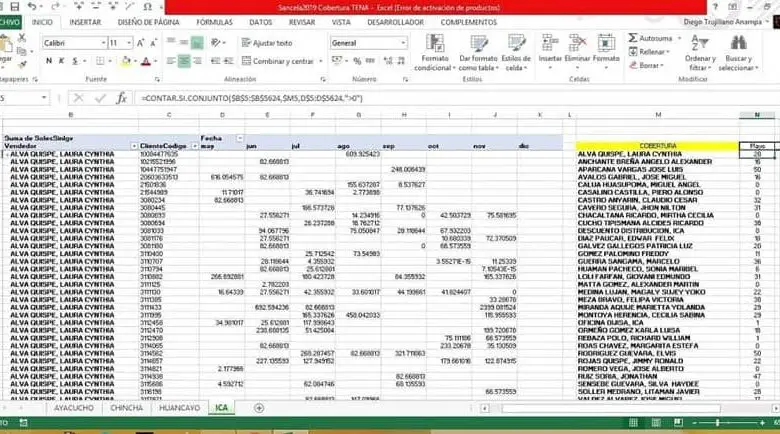This screenshot has height=434, width=780.
Task: Increase font size with the large A
Action: [x=141, y=43]
